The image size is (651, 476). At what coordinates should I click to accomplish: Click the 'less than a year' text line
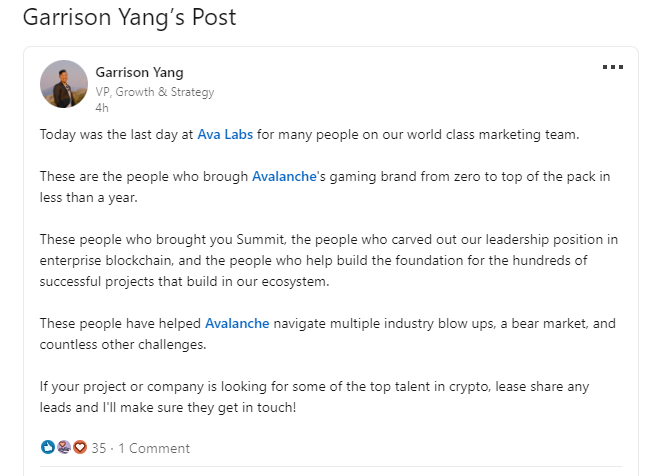pyautogui.click(x=88, y=197)
